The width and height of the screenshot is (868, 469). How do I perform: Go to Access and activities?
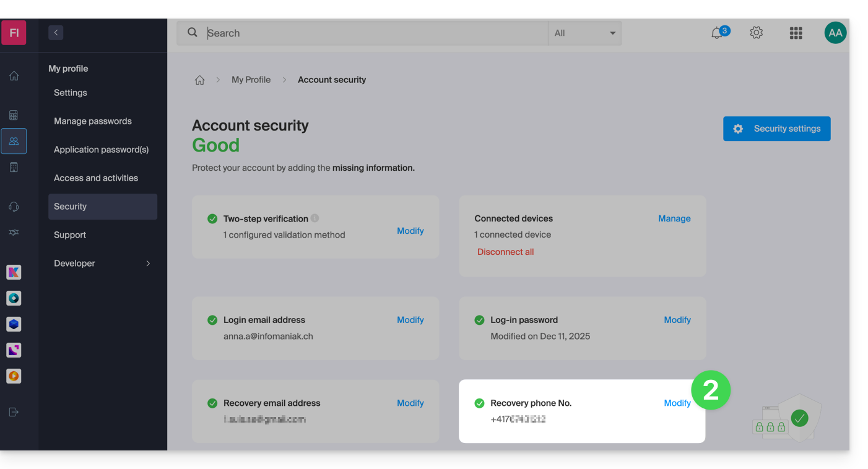96,178
